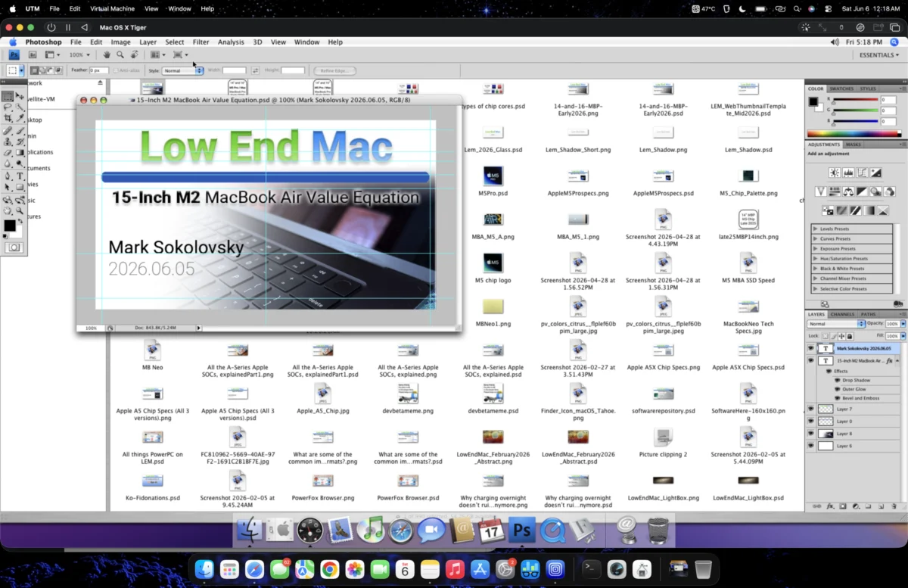
Task: Open the Photoshop Layer menu
Action: point(148,42)
